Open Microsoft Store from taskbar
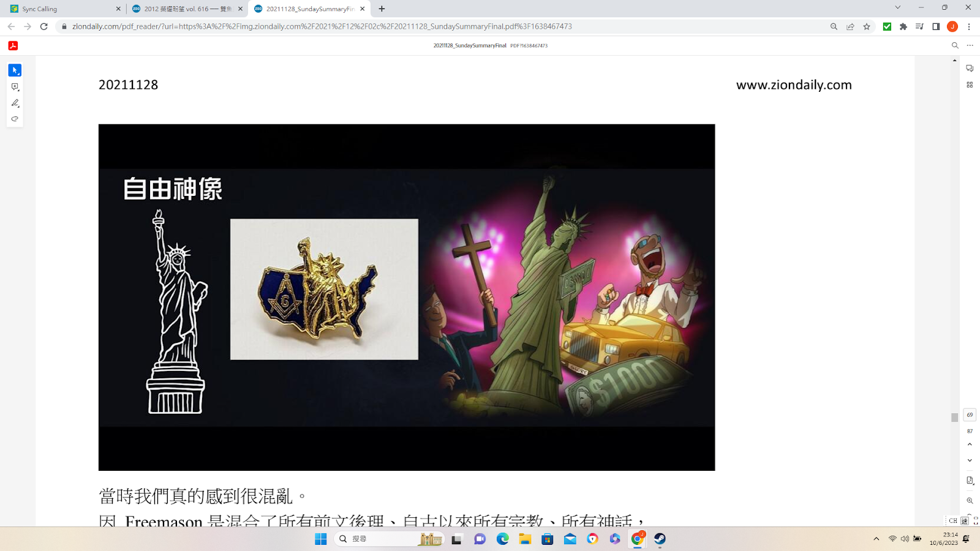980x551 pixels. pos(548,539)
